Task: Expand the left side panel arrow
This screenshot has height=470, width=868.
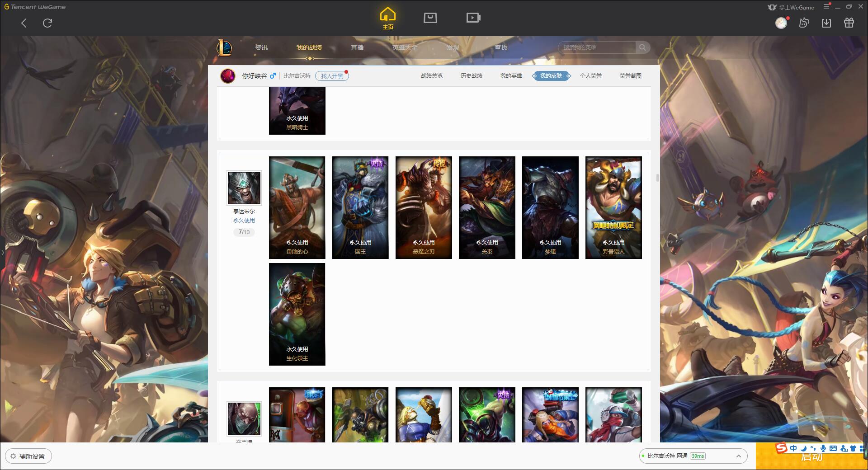Action: tap(2, 253)
